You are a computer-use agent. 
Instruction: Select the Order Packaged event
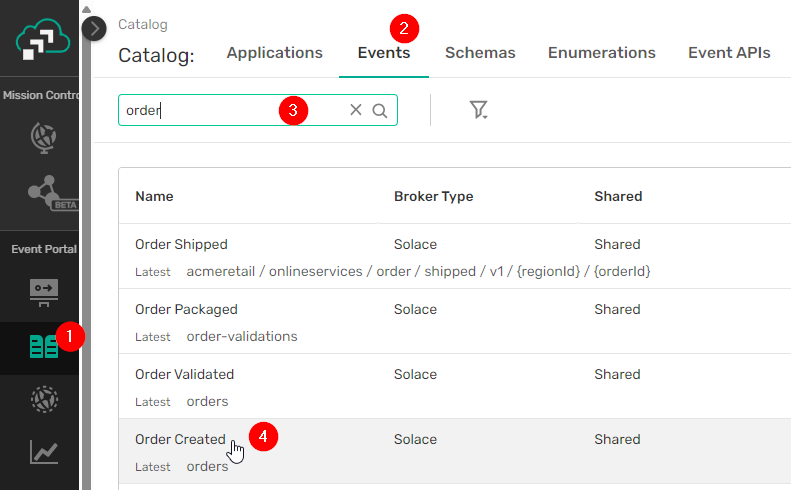point(186,309)
